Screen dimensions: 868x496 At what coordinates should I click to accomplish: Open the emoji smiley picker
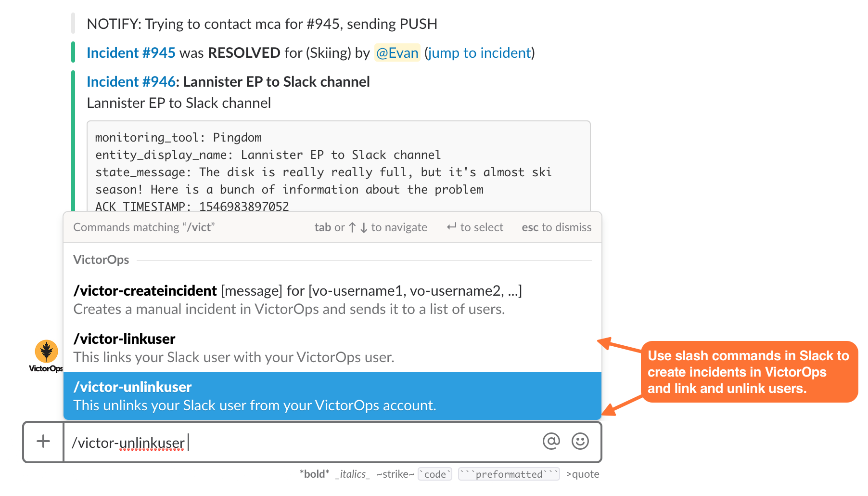tap(580, 441)
